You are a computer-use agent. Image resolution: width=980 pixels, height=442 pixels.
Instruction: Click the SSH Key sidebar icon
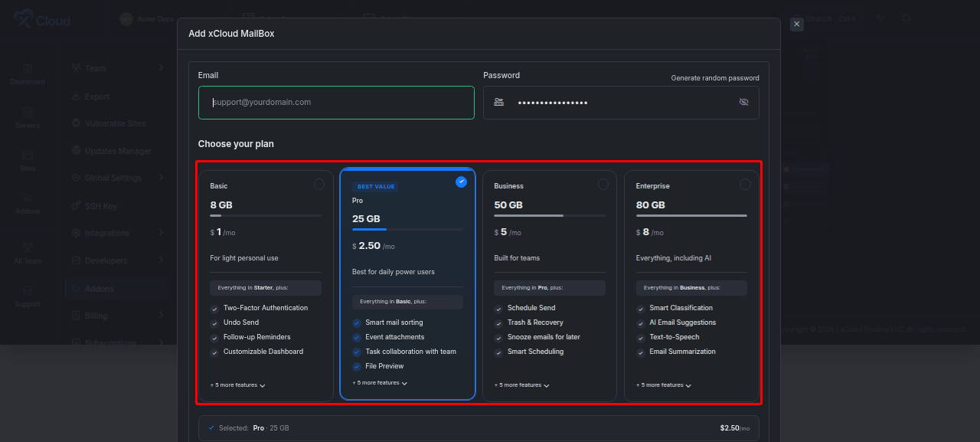77,205
